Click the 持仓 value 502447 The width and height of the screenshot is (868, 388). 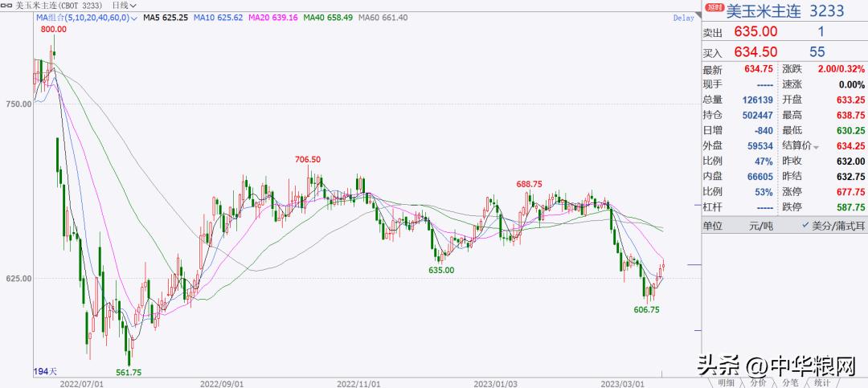pos(756,116)
